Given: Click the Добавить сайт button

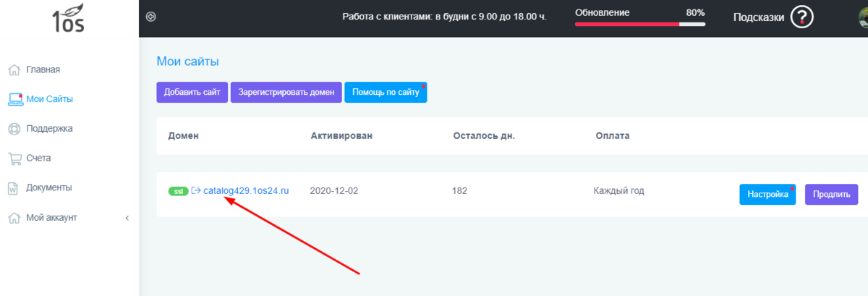Looking at the screenshot, I should coord(192,93).
